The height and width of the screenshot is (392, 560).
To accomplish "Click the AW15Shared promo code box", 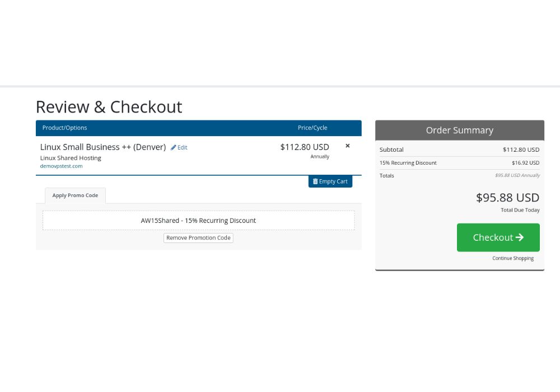I will point(198,221).
